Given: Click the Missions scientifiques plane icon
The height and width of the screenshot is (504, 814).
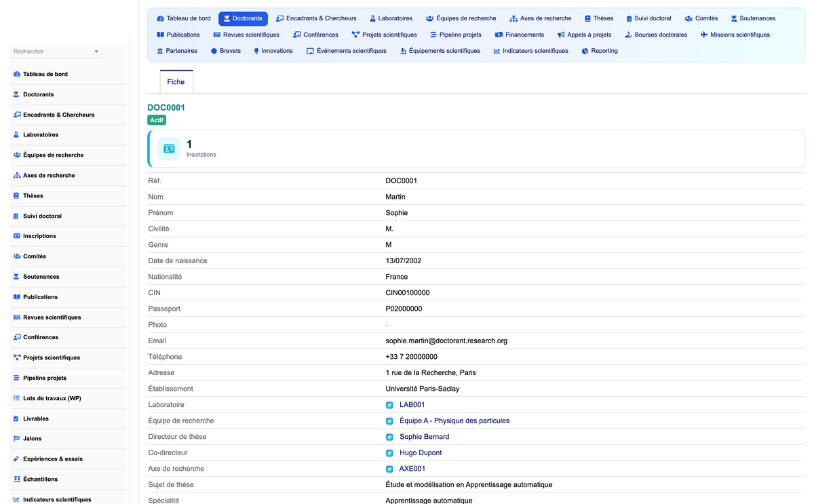Looking at the screenshot, I should point(704,35).
